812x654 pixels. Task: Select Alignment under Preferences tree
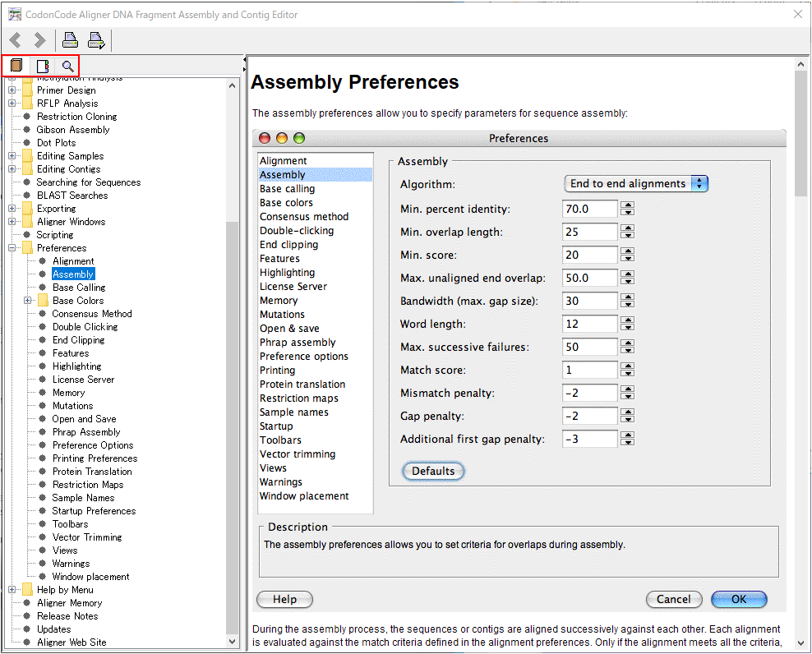(73, 261)
